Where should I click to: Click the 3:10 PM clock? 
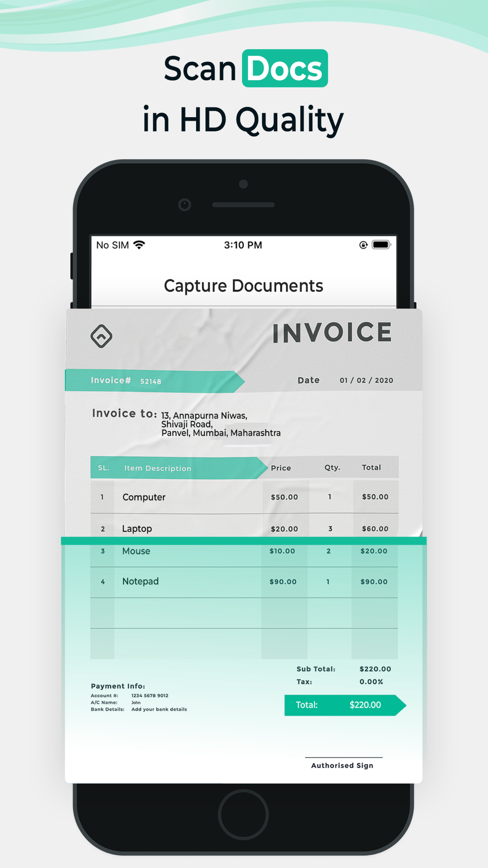[243, 245]
